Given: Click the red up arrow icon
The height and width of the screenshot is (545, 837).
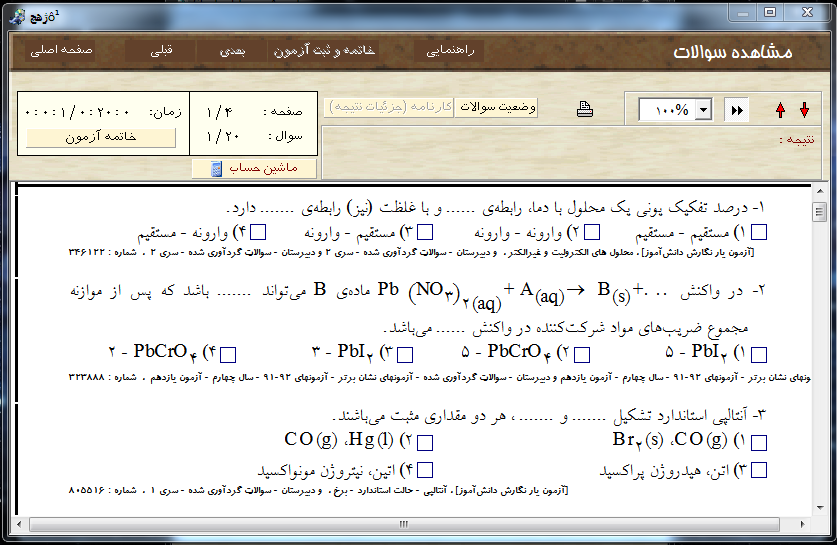Looking at the screenshot, I should tap(780, 110).
